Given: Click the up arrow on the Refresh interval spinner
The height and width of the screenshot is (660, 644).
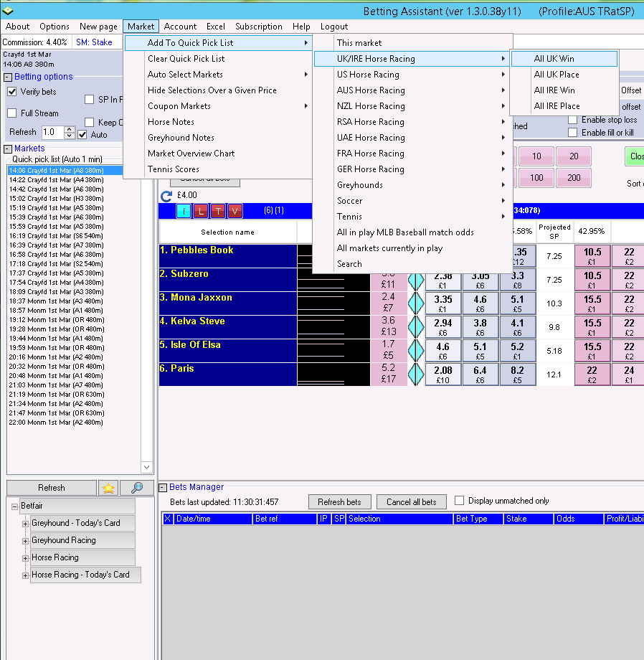Looking at the screenshot, I should click(x=70, y=128).
